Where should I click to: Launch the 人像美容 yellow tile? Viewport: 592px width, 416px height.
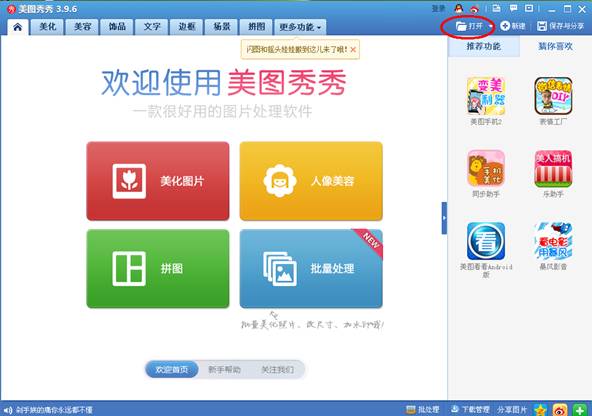pyautogui.click(x=311, y=181)
